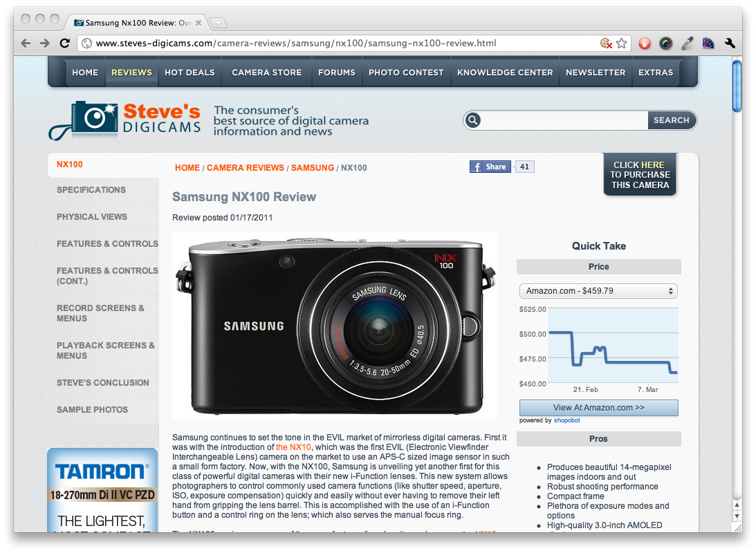Open the wrench settings menu in Chrome
756x553 pixels.
730,43
